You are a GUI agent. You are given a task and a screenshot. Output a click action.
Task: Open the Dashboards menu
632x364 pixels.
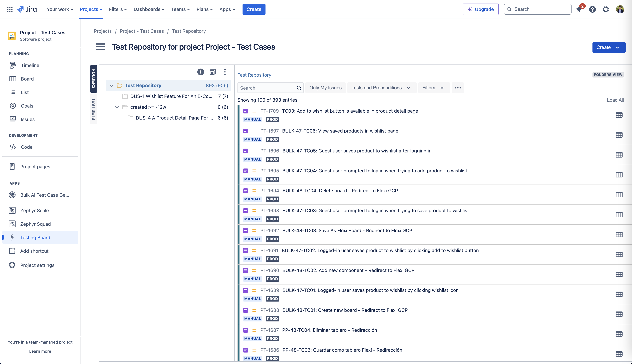pos(149,9)
